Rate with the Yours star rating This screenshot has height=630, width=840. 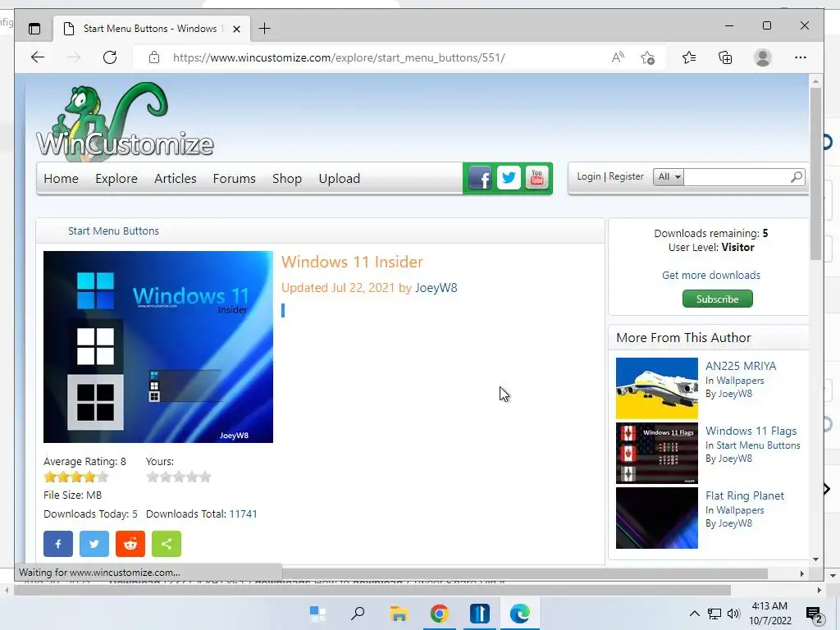(x=179, y=477)
